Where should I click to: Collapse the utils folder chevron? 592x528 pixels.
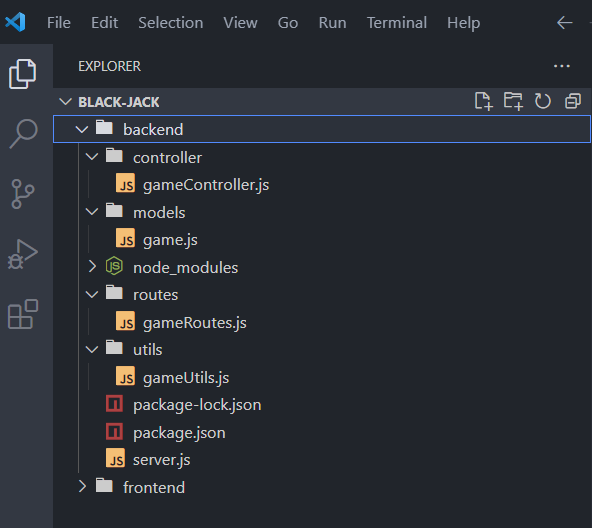pyautogui.click(x=92, y=349)
